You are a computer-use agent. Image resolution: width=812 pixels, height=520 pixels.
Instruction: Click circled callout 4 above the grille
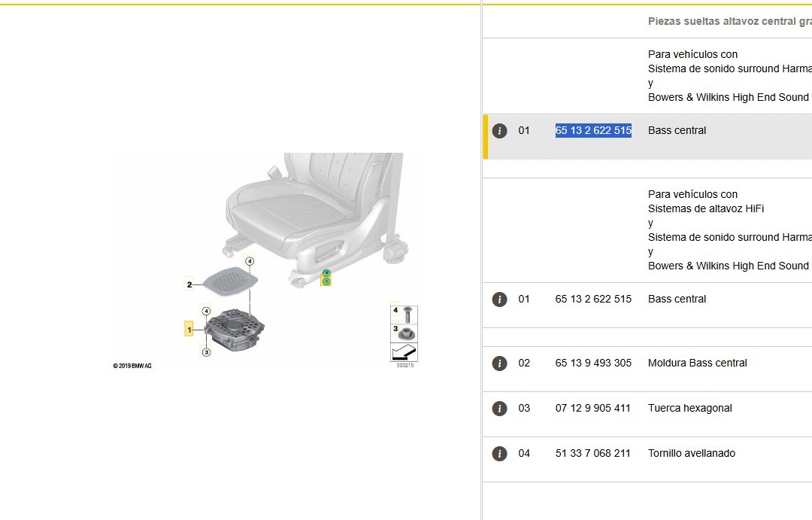point(250,262)
